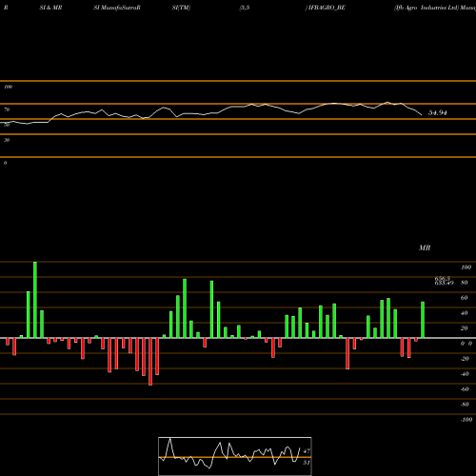Click the value 47 in the mini chart
The height and width of the screenshot is (476, 476).
tap(307, 451)
